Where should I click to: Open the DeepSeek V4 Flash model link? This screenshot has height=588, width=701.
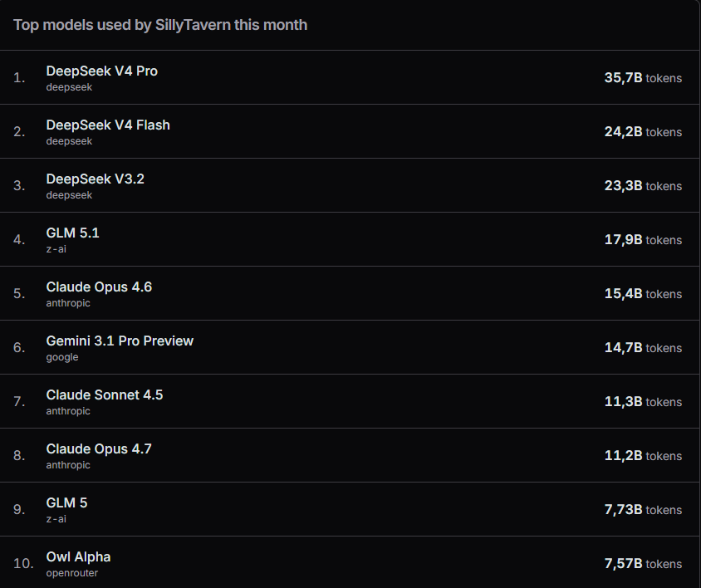108,125
